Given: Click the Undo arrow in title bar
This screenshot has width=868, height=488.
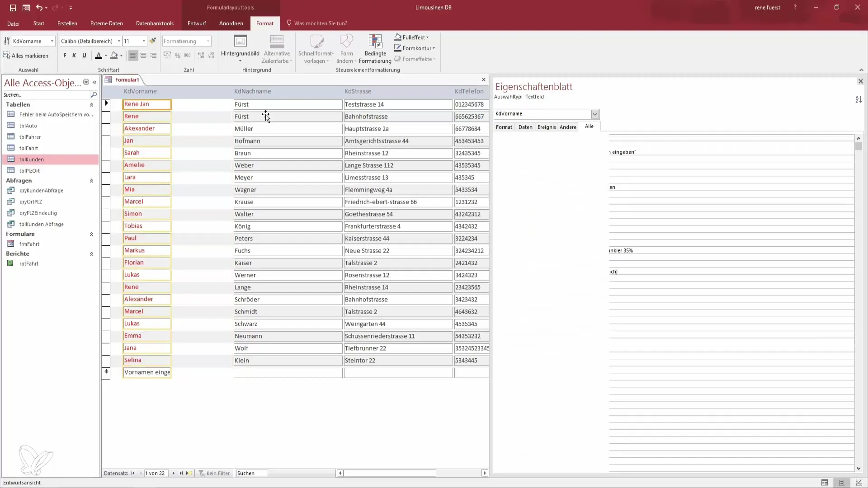Looking at the screenshot, I should pos(39,8).
